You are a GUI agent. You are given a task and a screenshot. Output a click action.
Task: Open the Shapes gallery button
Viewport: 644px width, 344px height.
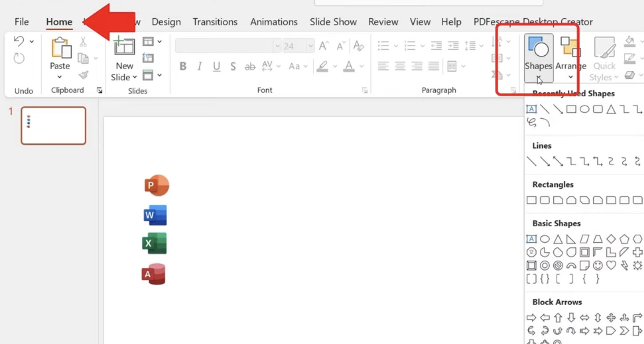[539, 58]
